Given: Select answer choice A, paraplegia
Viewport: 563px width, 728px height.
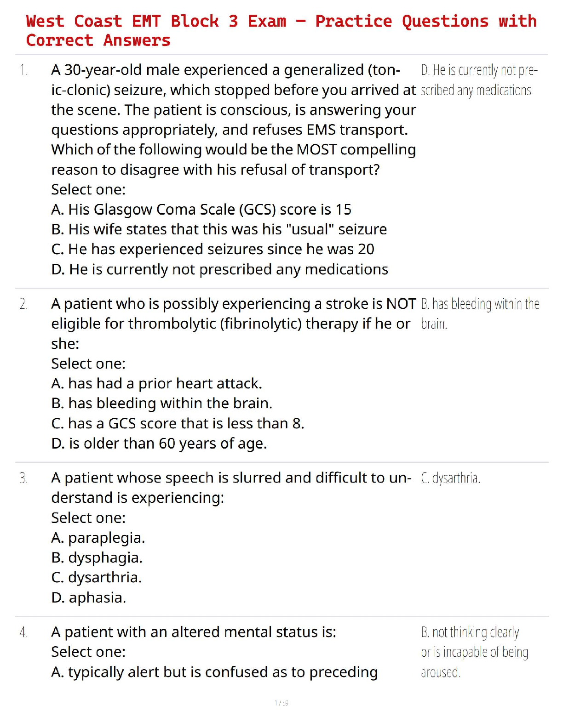Looking at the screenshot, I should coord(98,538).
